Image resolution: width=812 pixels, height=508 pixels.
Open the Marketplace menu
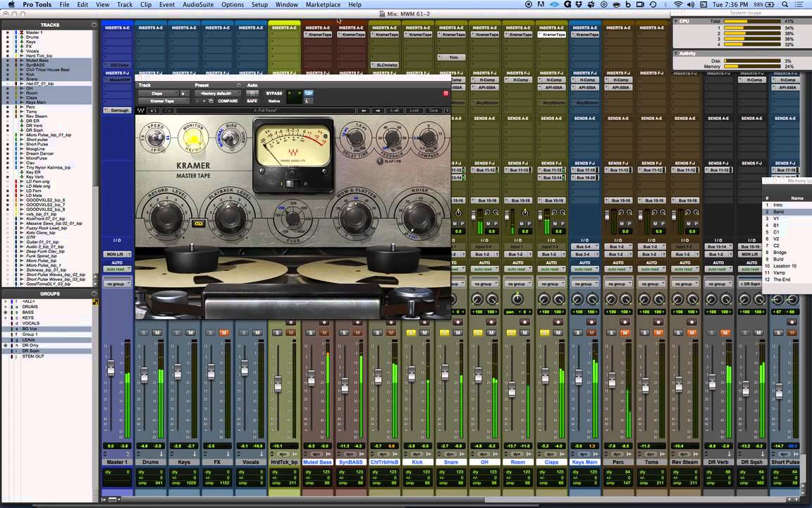click(x=323, y=5)
